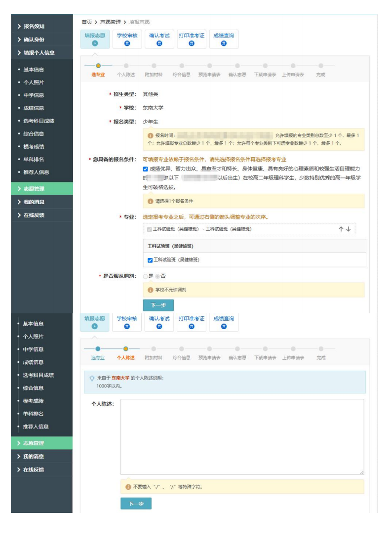Open 选考科目成绩 in upper screenshot sidebar
Screen dimensions: 392x555
click(39, 121)
